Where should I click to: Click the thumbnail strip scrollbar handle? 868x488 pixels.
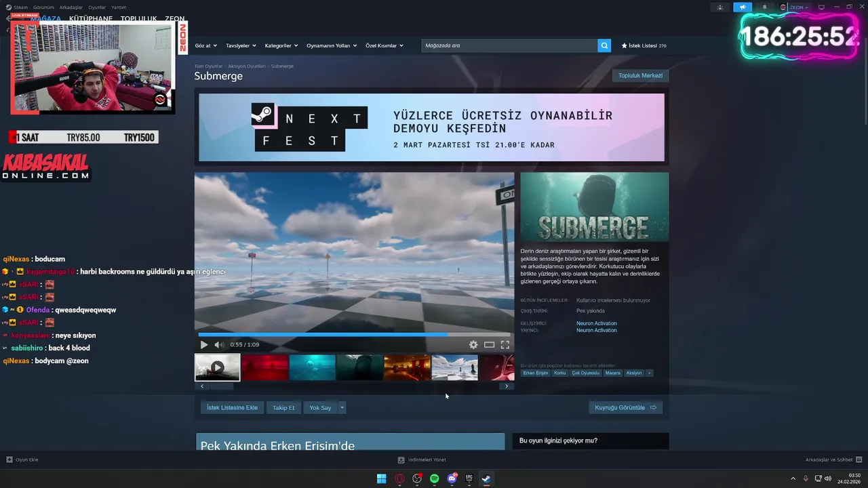[x=221, y=386]
